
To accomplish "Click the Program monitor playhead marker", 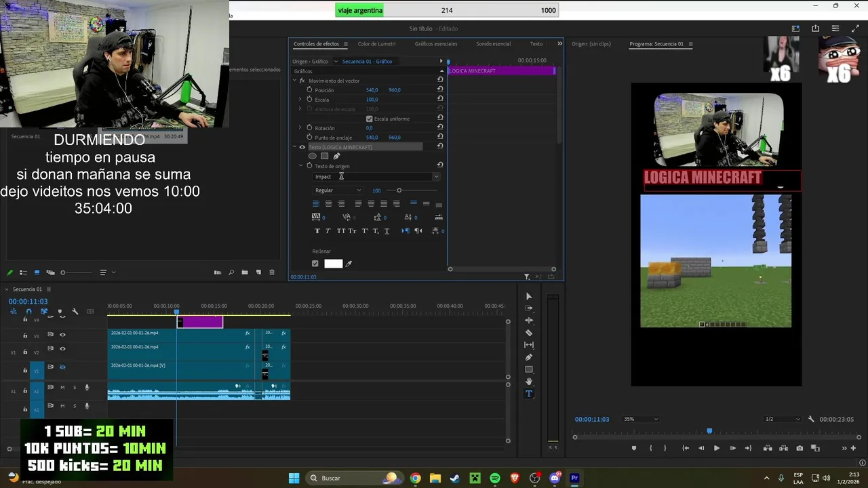I will pos(709,431).
